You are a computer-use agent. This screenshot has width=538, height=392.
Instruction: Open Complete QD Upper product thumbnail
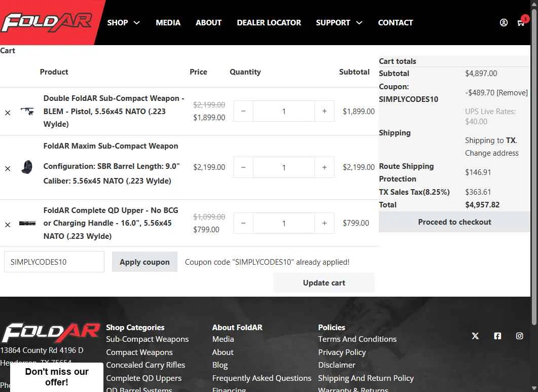27,223
